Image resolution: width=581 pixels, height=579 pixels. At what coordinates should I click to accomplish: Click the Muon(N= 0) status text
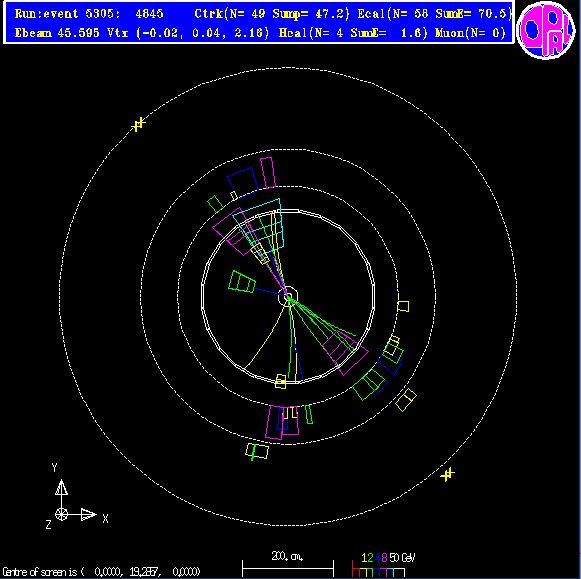[x=470, y=33]
